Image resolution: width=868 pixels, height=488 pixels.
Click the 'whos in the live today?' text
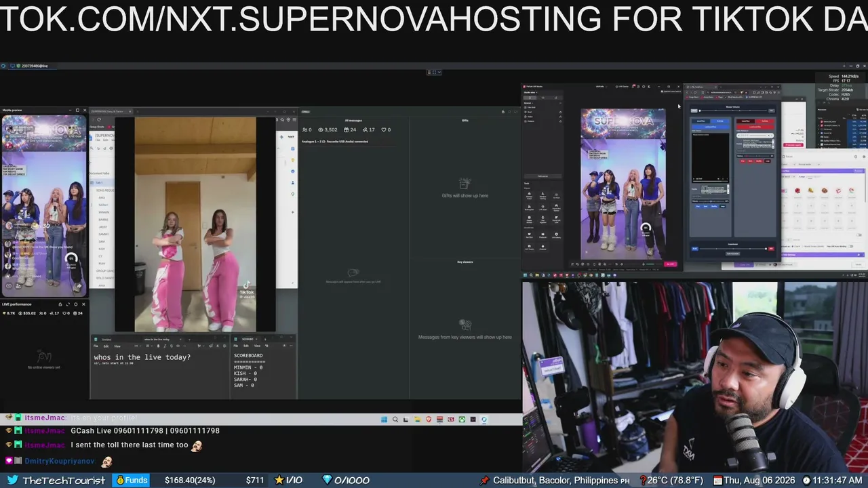(142, 357)
